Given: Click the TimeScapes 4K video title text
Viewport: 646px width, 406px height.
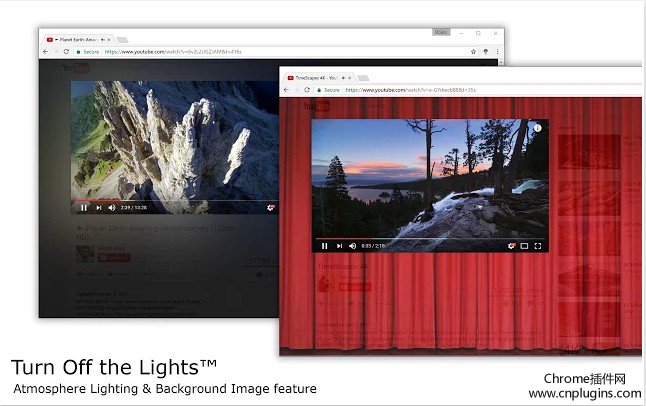Looking at the screenshot, I should click(343, 267).
